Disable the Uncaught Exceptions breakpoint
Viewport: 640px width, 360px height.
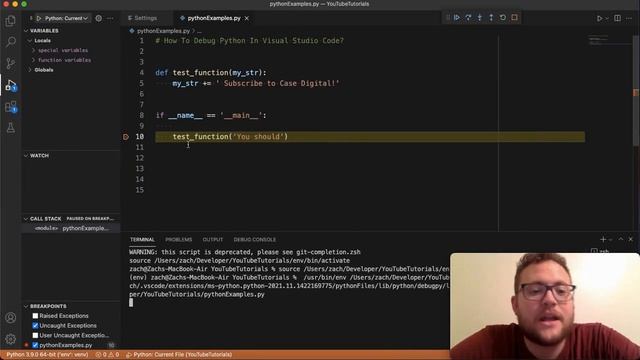click(x=35, y=326)
